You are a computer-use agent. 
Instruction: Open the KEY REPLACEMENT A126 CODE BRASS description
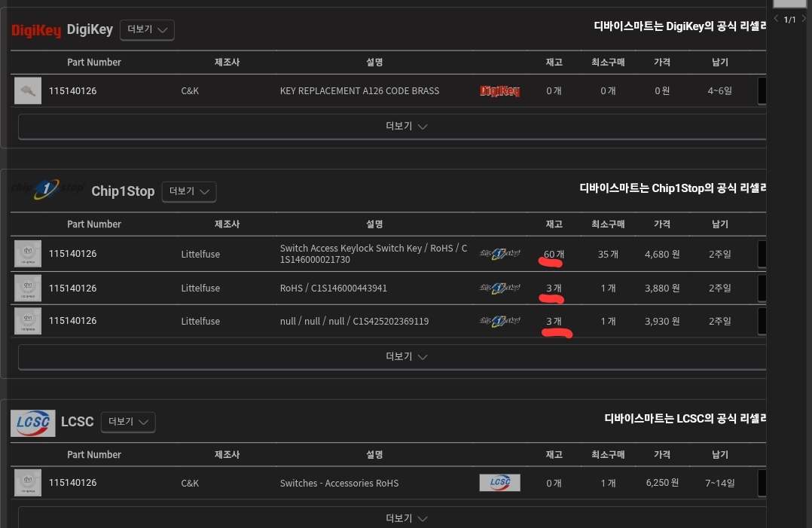pos(359,91)
